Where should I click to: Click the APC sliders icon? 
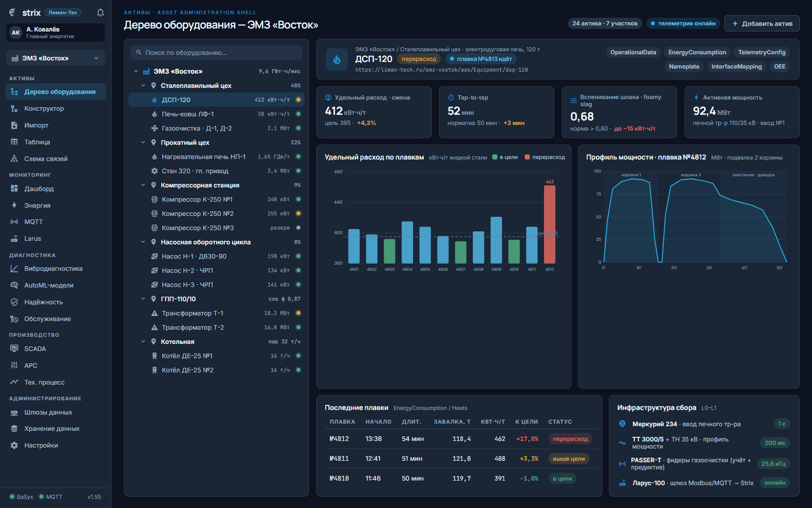click(14, 366)
